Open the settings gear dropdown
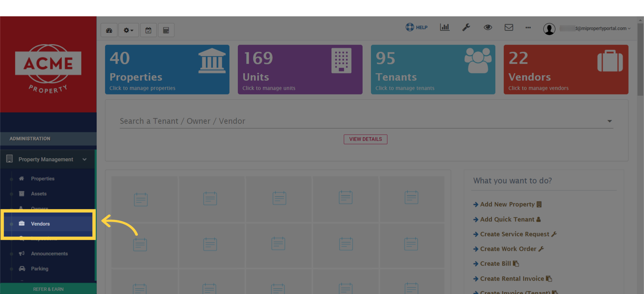This screenshot has height=294, width=644. click(128, 30)
